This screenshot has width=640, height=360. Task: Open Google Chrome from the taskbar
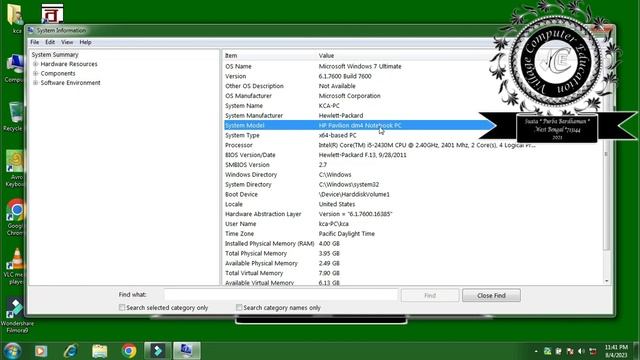click(x=129, y=351)
